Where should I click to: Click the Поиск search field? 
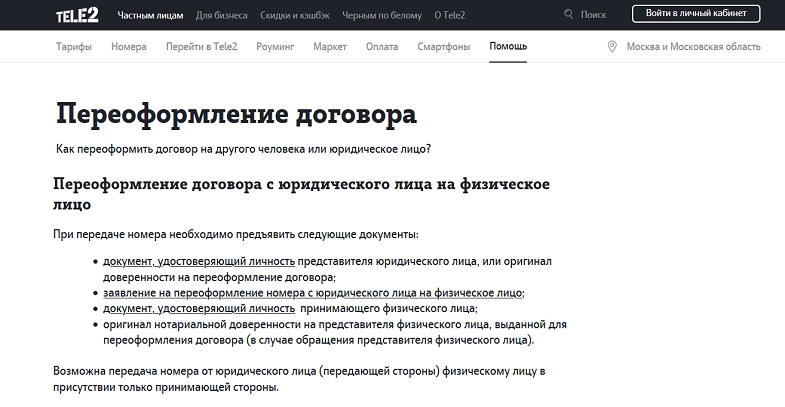(593, 15)
